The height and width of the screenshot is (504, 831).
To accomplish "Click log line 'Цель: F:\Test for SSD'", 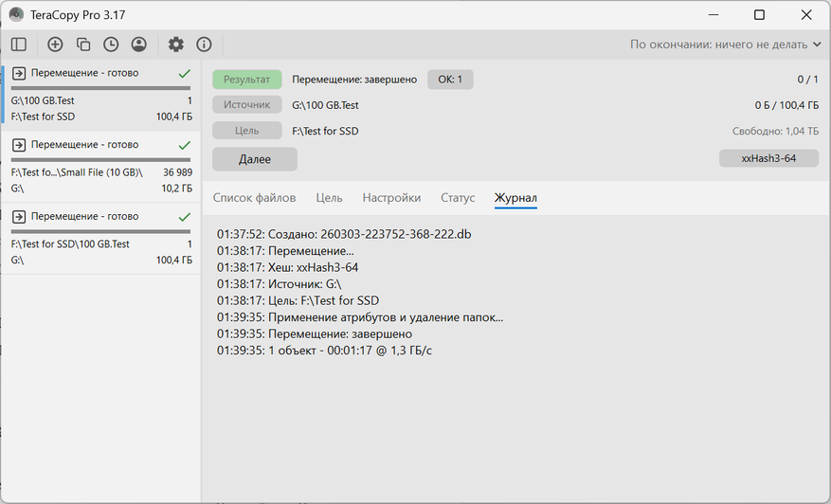I will pos(298,300).
